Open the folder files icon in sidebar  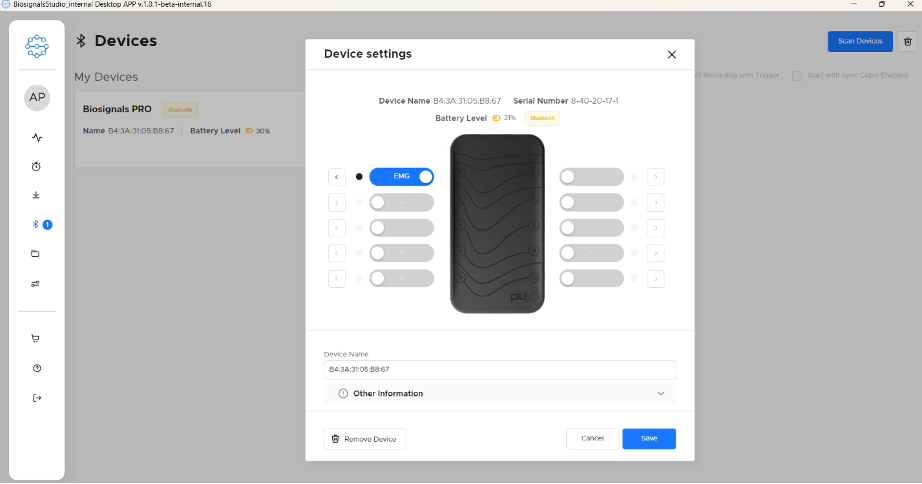(35, 253)
